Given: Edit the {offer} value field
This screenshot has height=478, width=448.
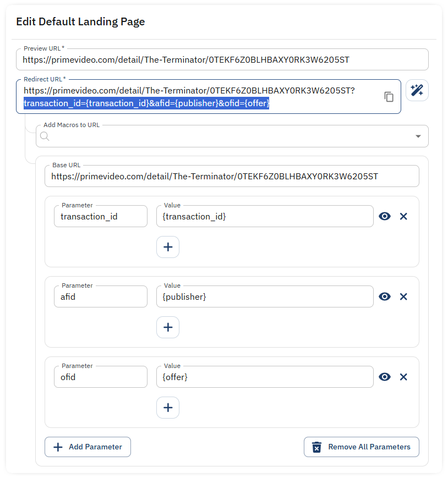Looking at the screenshot, I should (x=265, y=377).
